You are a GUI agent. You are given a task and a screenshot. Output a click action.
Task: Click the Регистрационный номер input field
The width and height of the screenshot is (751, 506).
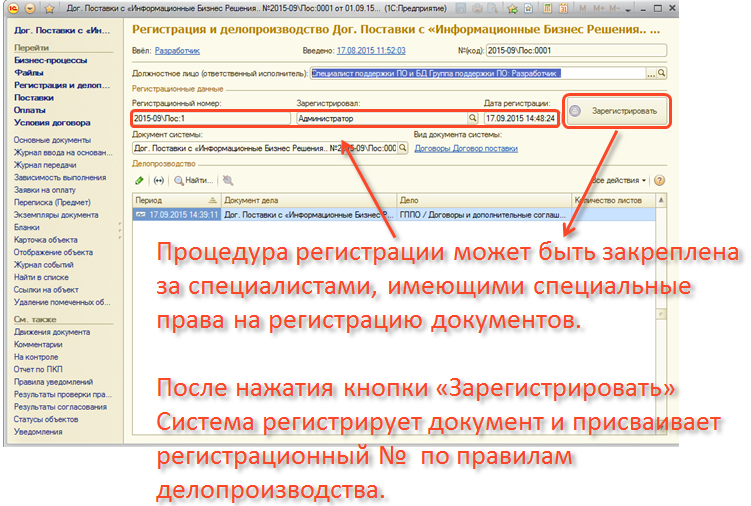(210, 118)
